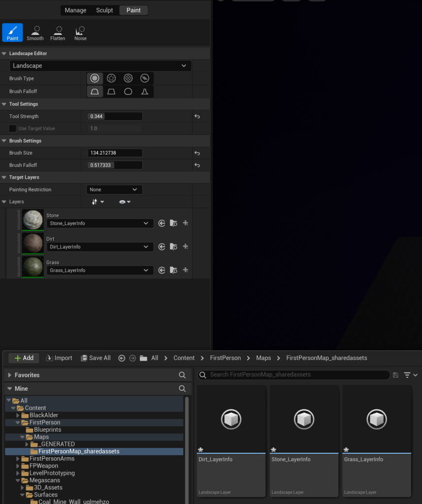Browse to Stone_LayerInfo in Content Browser icon
This screenshot has width=422, height=504.
(x=173, y=223)
